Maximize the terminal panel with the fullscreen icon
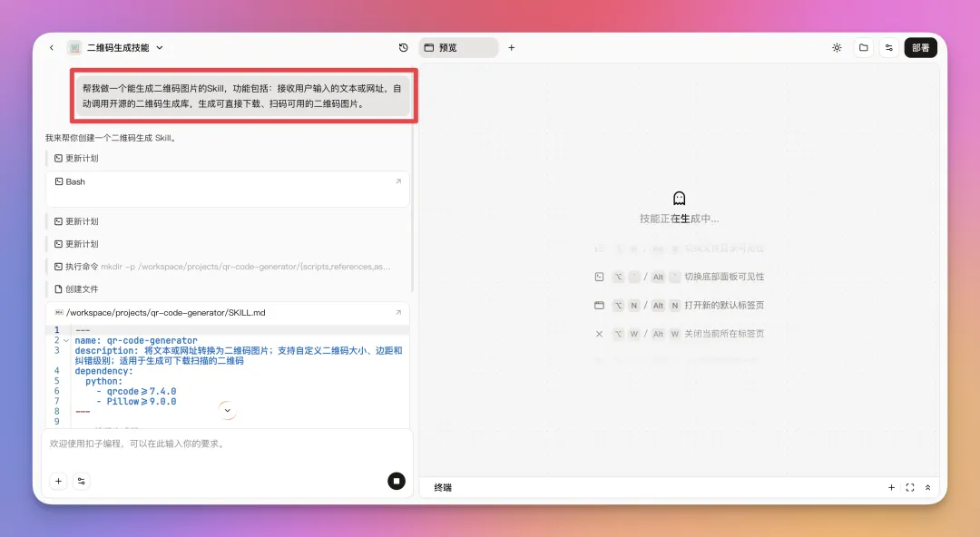 coord(910,488)
